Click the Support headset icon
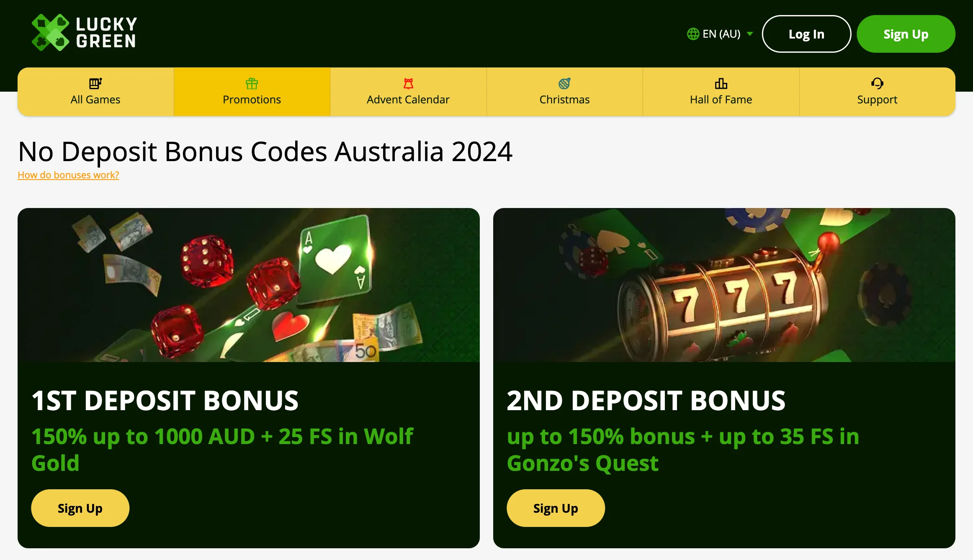973x560 pixels. pyautogui.click(x=877, y=83)
